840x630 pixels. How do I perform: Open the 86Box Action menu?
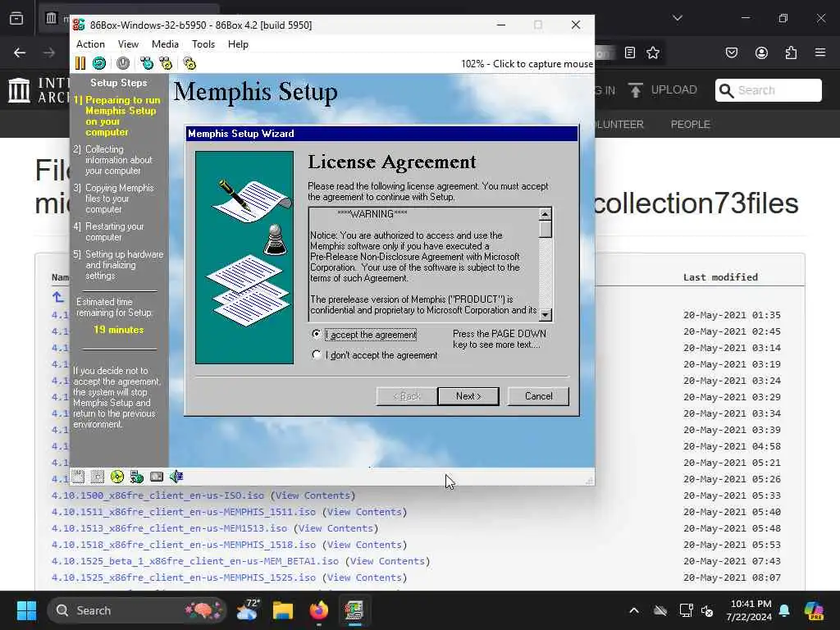coord(90,44)
